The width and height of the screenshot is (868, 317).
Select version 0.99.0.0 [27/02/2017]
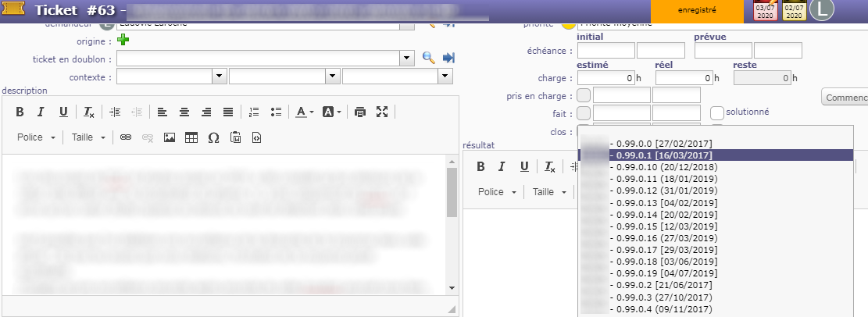(715, 144)
